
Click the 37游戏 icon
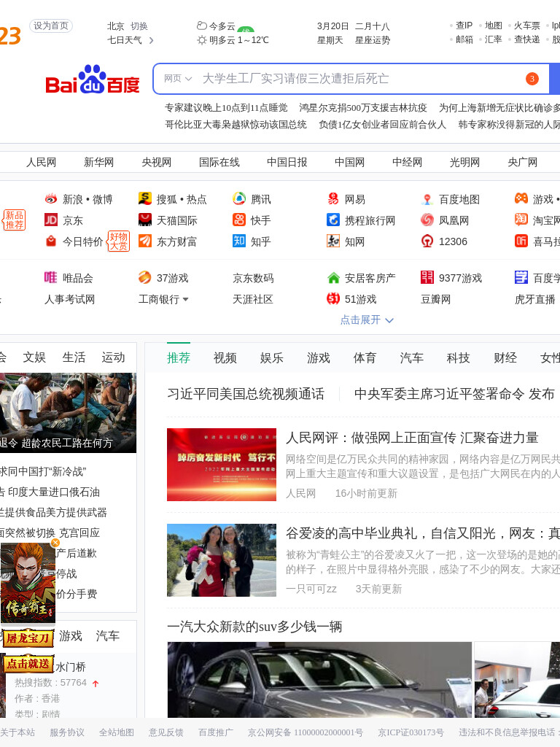(x=145, y=277)
